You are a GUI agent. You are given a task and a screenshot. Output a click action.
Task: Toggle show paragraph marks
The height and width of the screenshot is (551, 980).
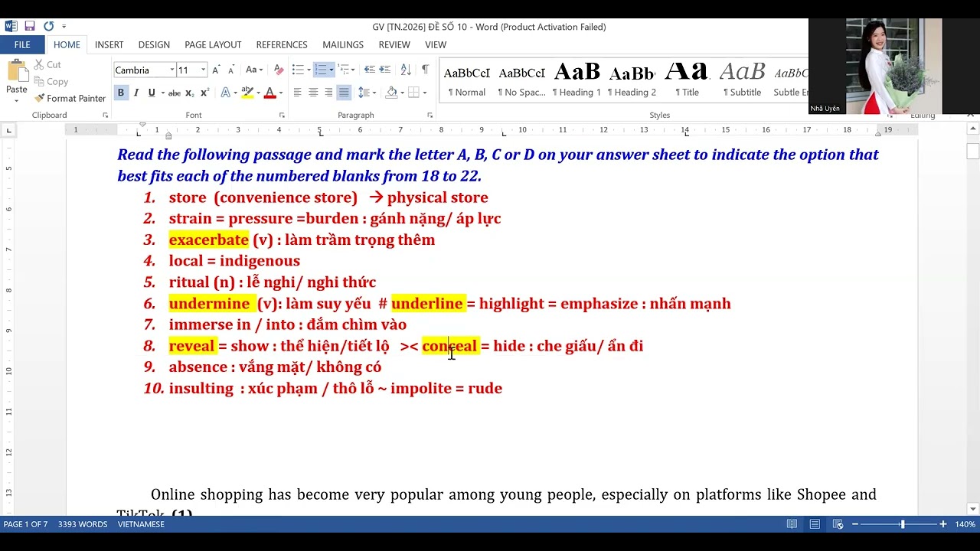pos(425,70)
